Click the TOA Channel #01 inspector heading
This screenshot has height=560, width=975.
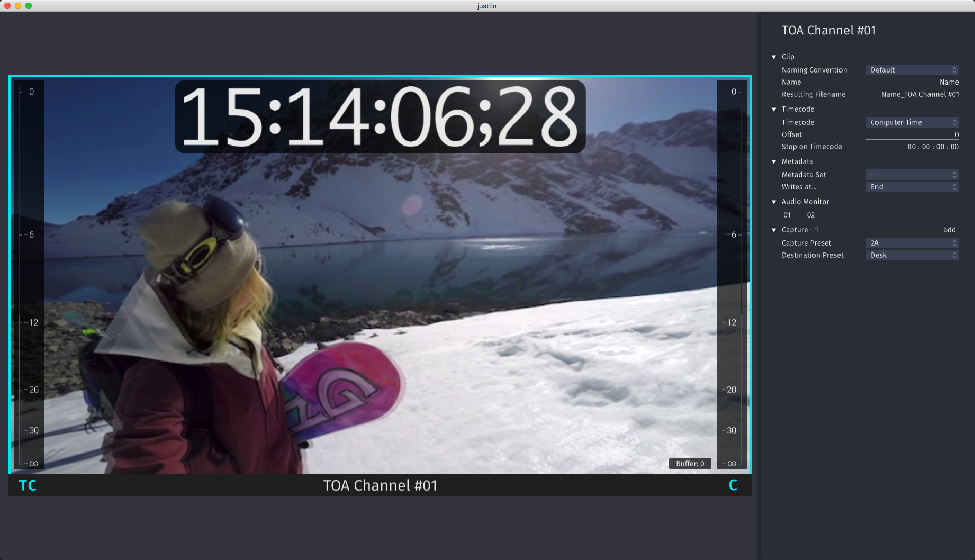[829, 31]
